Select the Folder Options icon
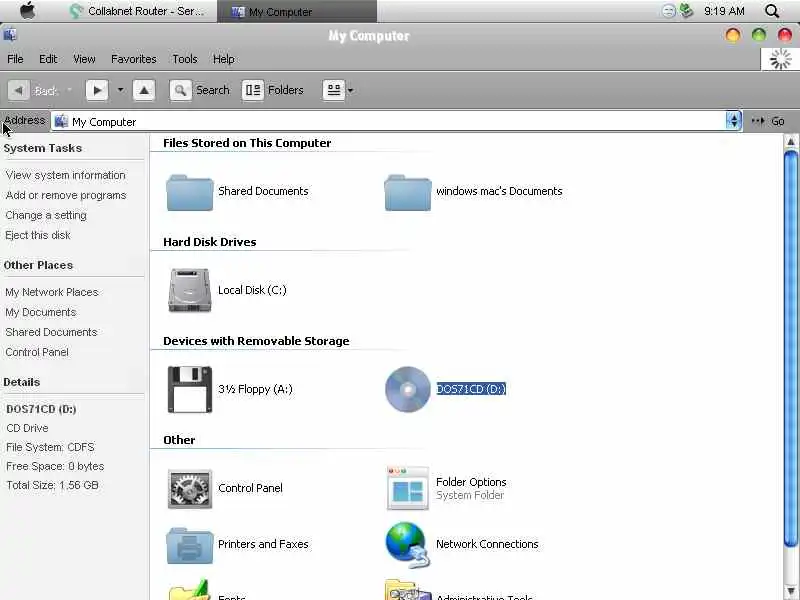Viewport: 800px width, 600px height. click(x=408, y=488)
